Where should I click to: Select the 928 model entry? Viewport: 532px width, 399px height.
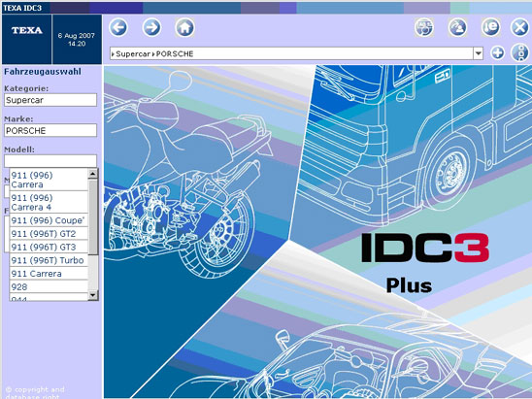coord(49,286)
